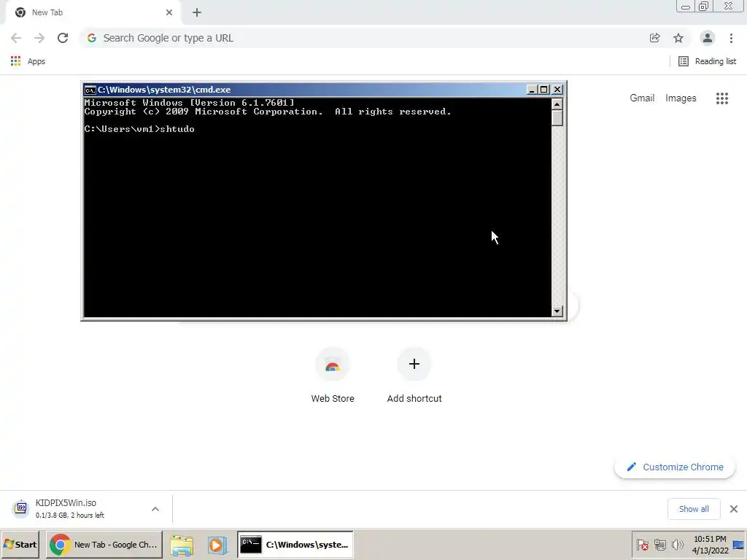This screenshot has width=747, height=560.
Task: Reload the current Chrome page
Action: click(x=63, y=38)
